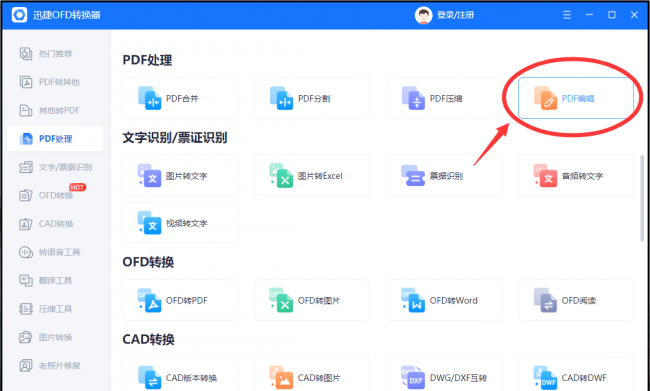Click the 转语音工具 sidebar icon
Image resolution: width=650 pixels, height=391 pixels.
point(26,252)
